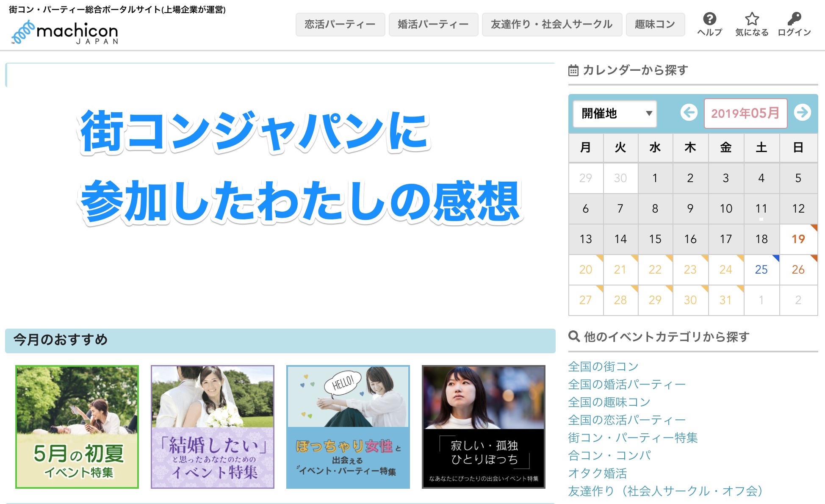The width and height of the screenshot is (825, 504).
Task: Select calendar date 23
Action: pos(690,270)
